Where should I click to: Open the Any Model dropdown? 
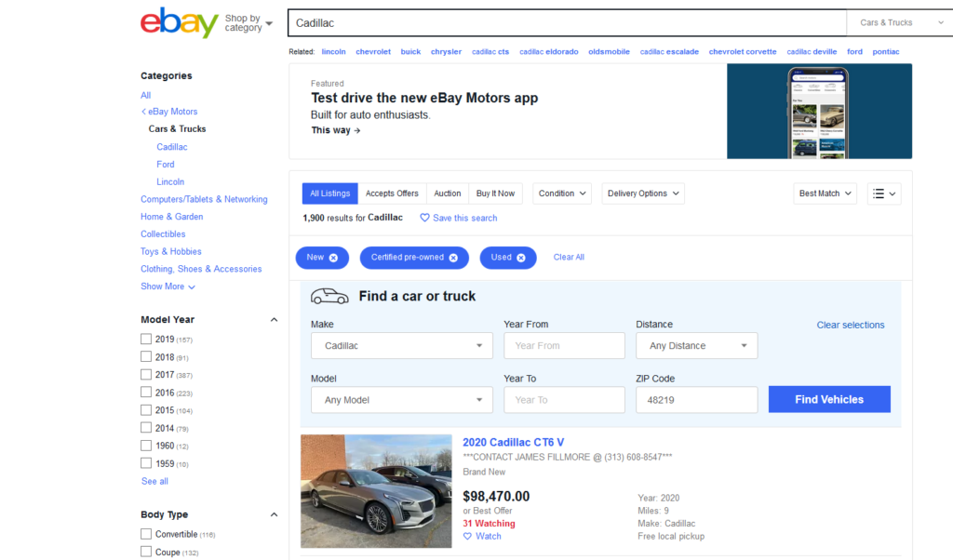tap(402, 400)
